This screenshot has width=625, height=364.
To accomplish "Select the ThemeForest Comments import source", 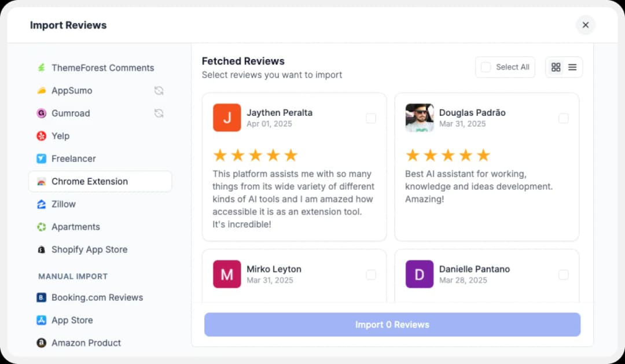I will (x=102, y=68).
